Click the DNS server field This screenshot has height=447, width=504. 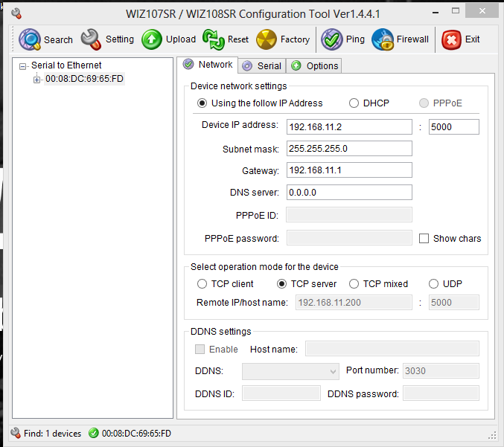[349, 192]
